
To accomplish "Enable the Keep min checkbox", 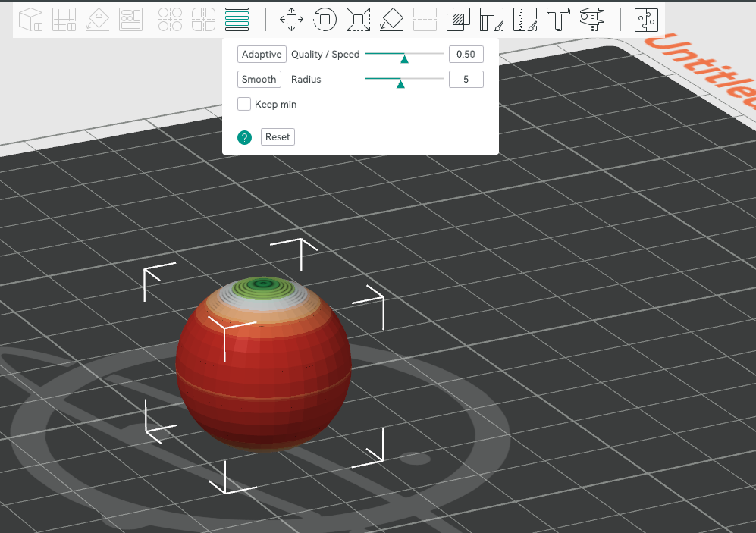I will (x=244, y=104).
